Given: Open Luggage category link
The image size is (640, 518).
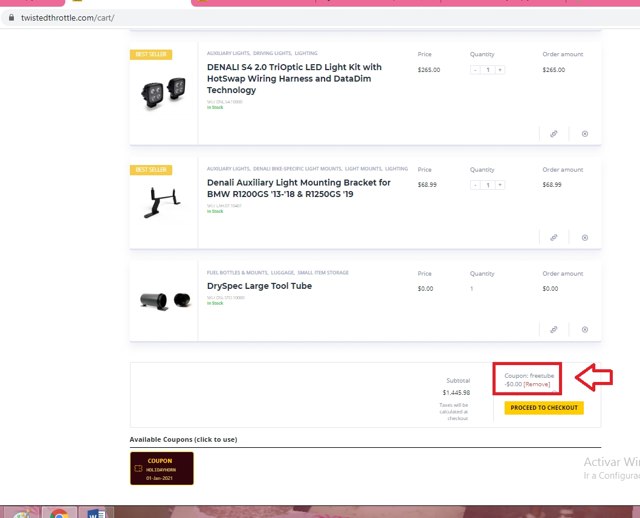Looking at the screenshot, I should [282, 273].
